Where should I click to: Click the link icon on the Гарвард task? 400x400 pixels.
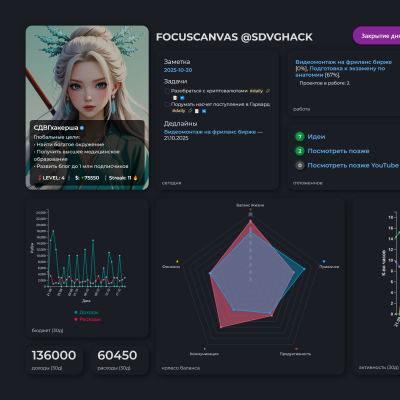tap(190, 111)
